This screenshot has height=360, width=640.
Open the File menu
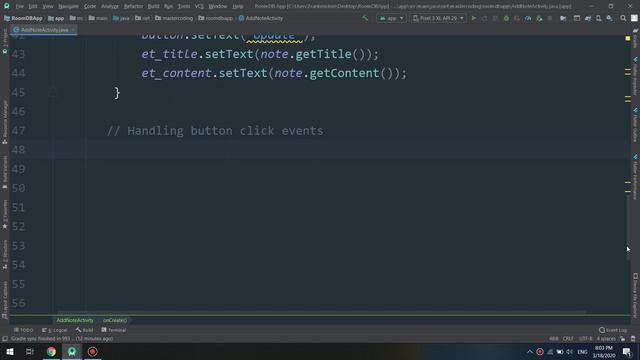pos(19,6)
